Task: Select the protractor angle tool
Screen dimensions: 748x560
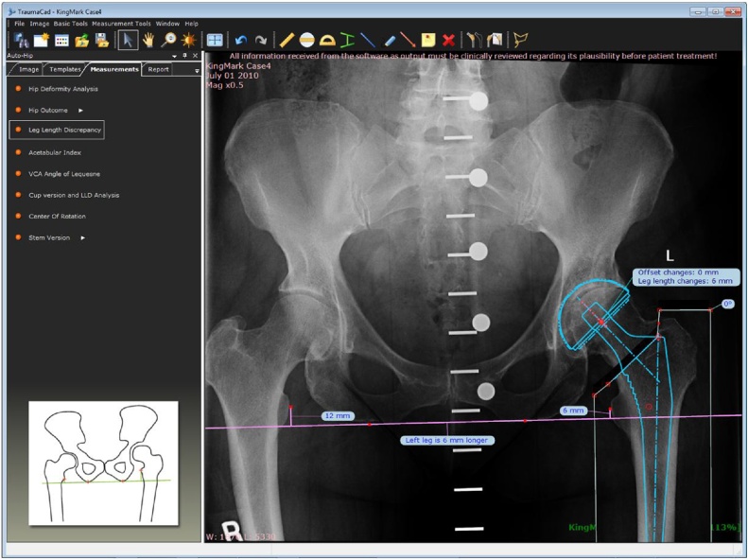Action: [327, 41]
